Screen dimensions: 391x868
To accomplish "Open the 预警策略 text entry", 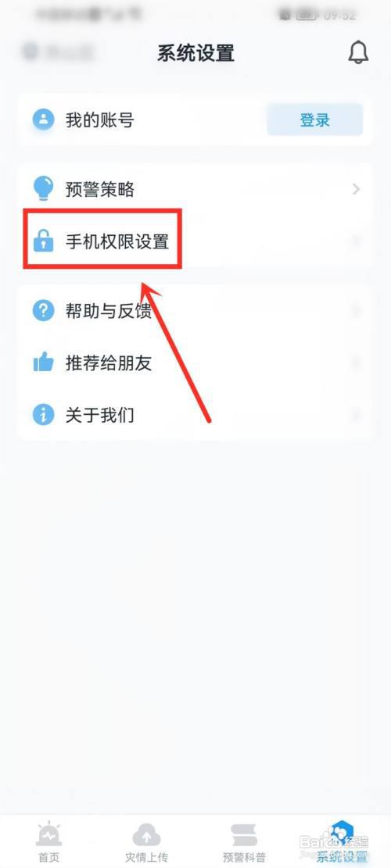I will 99,189.
